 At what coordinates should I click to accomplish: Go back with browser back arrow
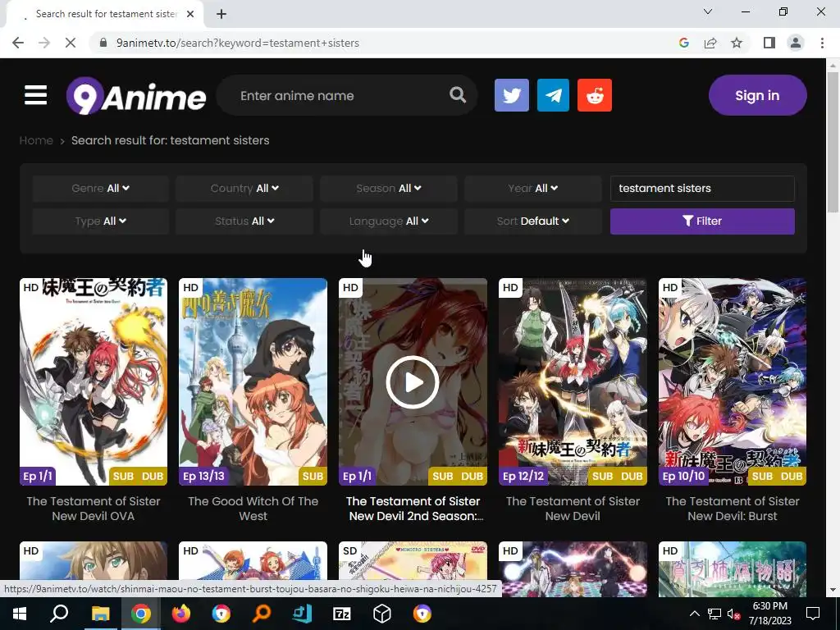pyautogui.click(x=18, y=43)
